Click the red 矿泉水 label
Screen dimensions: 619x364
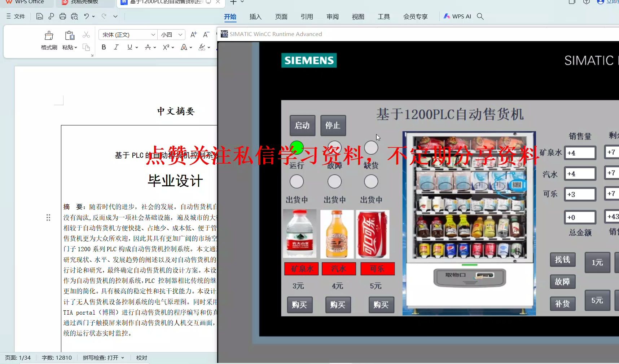(302, 269)
